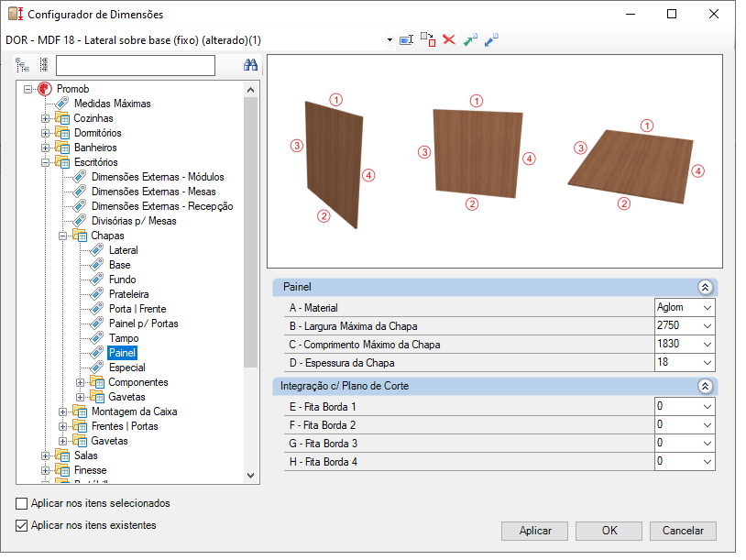
Task: Collapse the Integração c/ Plano de Corte section
Action: (x=705, y=386)
